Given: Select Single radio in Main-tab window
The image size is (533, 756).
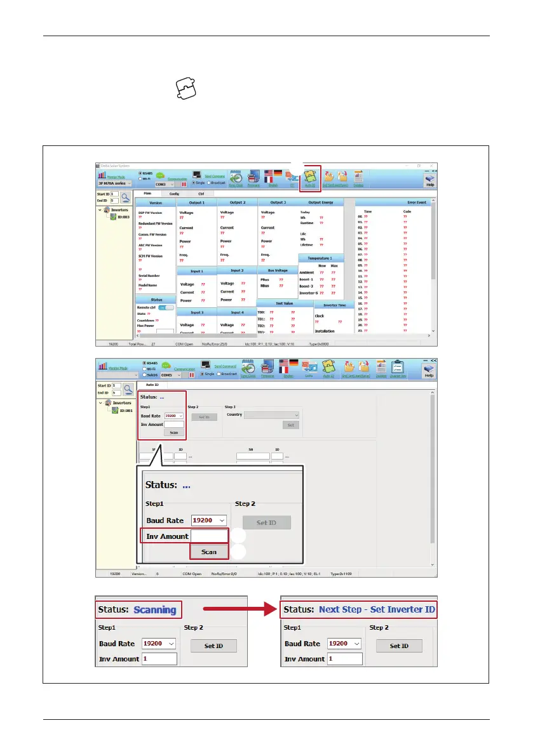Looking at the screenshot, I should point(194,183).
